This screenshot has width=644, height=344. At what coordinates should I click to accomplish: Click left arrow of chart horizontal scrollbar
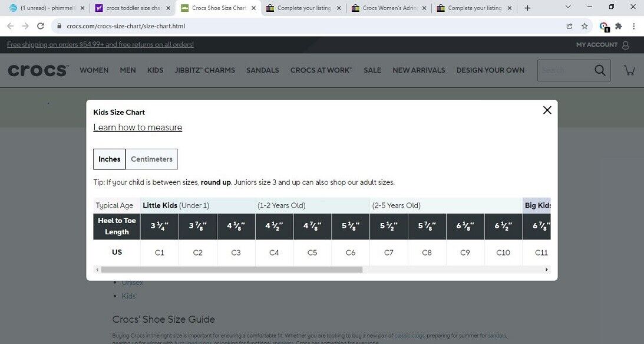click(x=97, y=270)
